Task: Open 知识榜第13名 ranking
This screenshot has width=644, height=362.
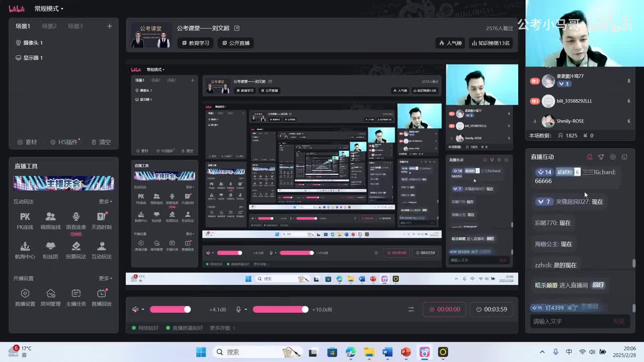Action: point(491,43)
